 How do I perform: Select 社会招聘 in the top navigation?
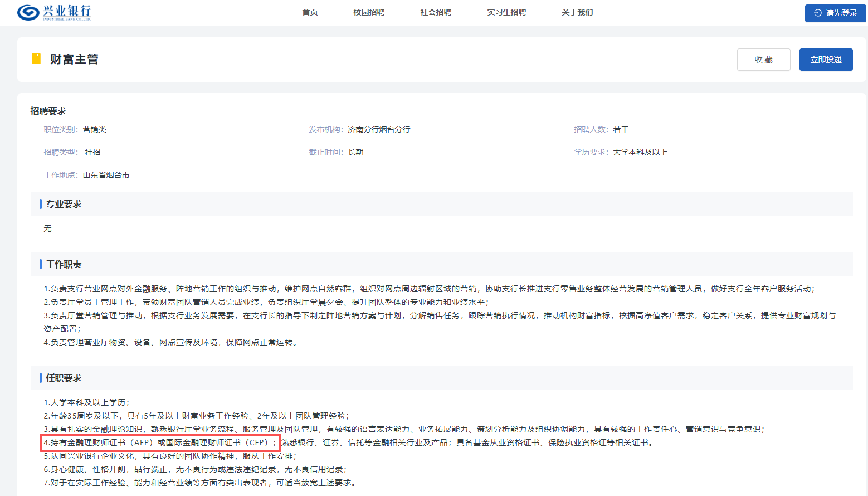click(436, 12)
